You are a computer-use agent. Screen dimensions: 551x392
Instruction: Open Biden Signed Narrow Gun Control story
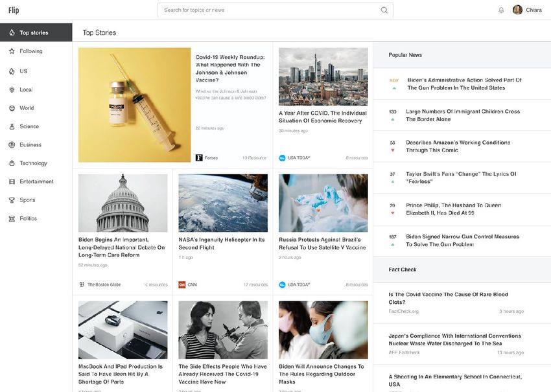462,240
